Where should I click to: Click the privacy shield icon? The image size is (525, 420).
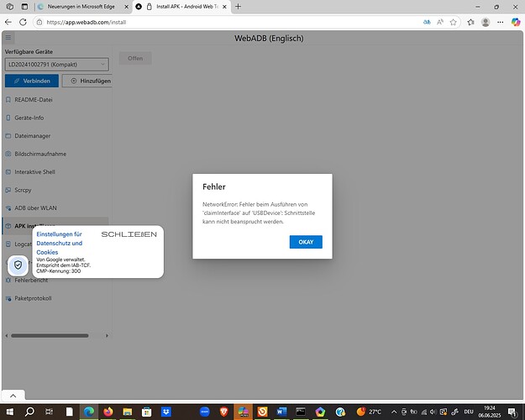[18, 265]
